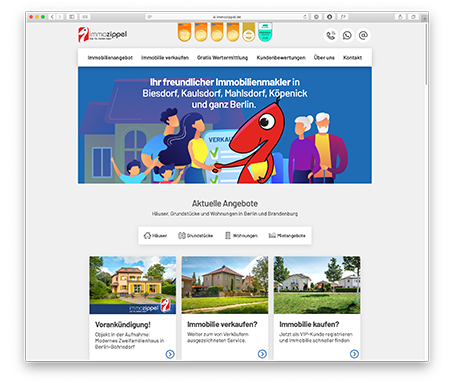Click the Vorankündigung! card photo
The height and width of the screenshot is (383, 455).
pos(133,285)
